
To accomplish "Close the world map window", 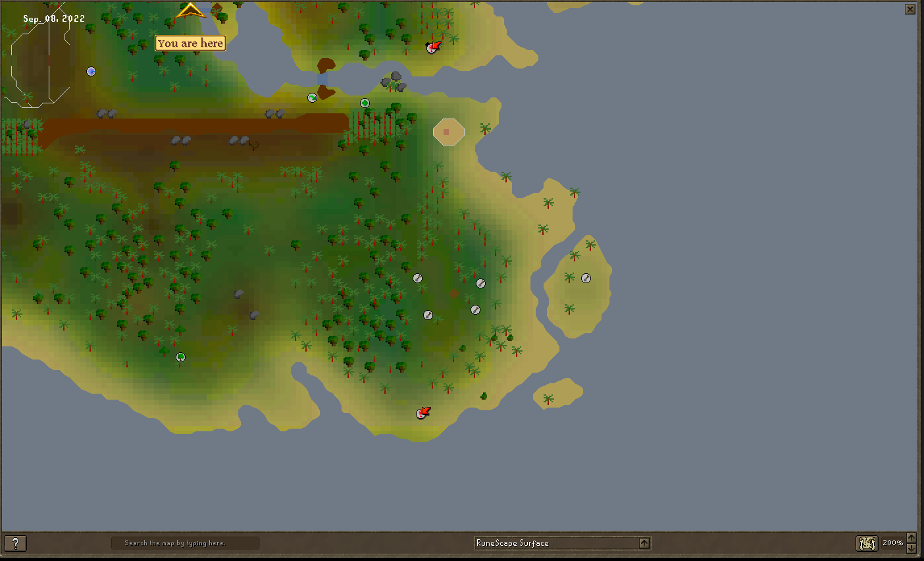I will coord(910,9).
